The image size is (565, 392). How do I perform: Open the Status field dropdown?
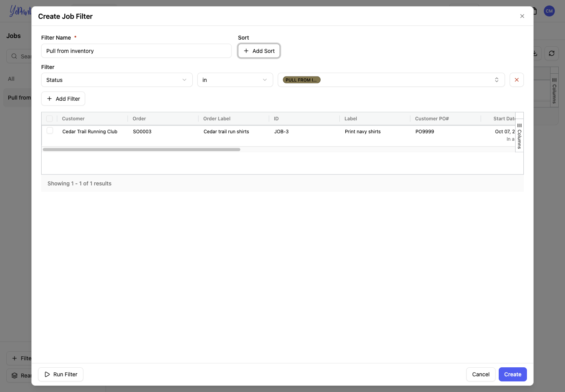click(117, 80)
